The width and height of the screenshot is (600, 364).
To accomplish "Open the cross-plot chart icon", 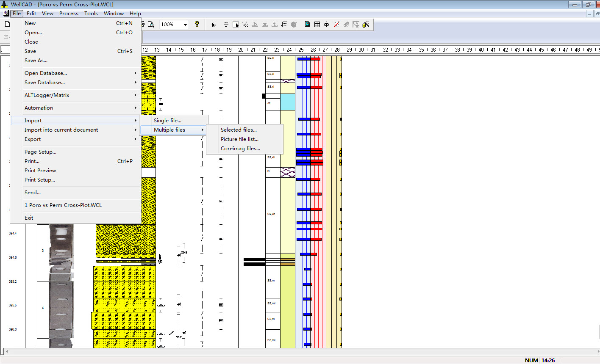I will 336,25.
